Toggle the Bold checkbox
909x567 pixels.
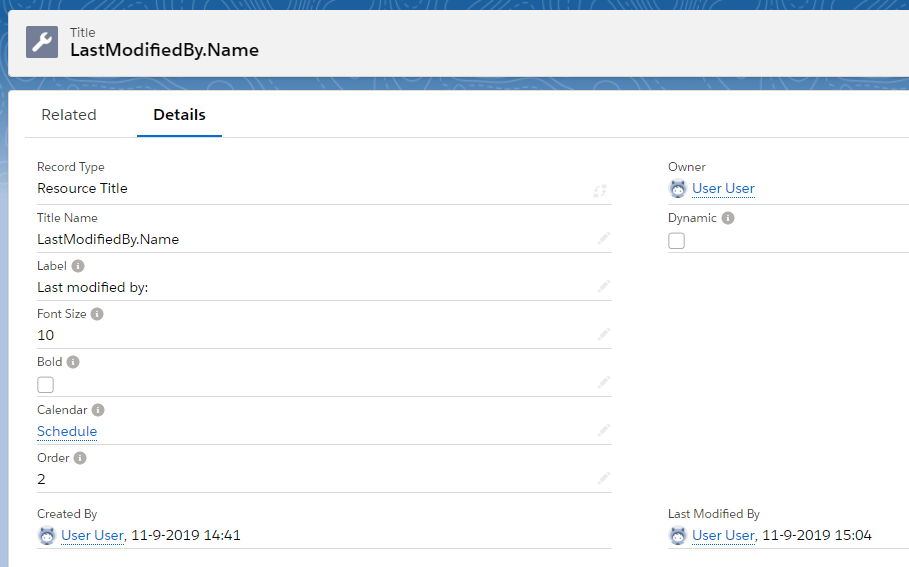point(46,384)
